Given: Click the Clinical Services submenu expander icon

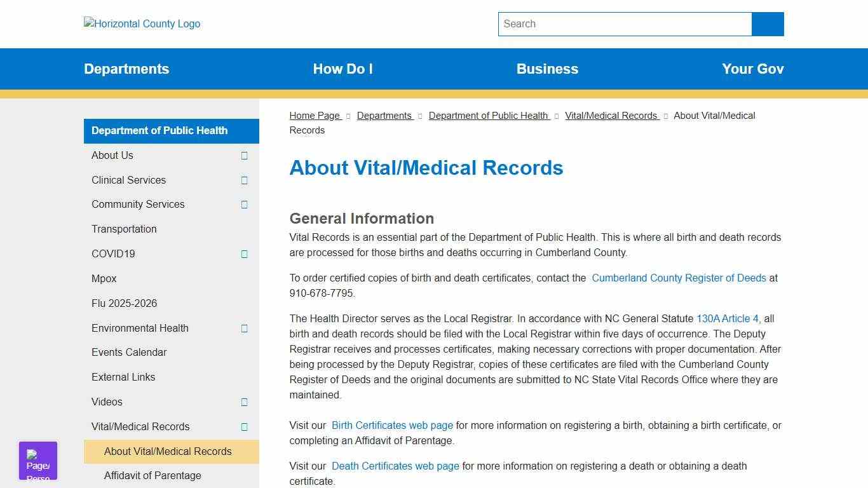Looking at the screenshot, I should (x=244, y=180).
